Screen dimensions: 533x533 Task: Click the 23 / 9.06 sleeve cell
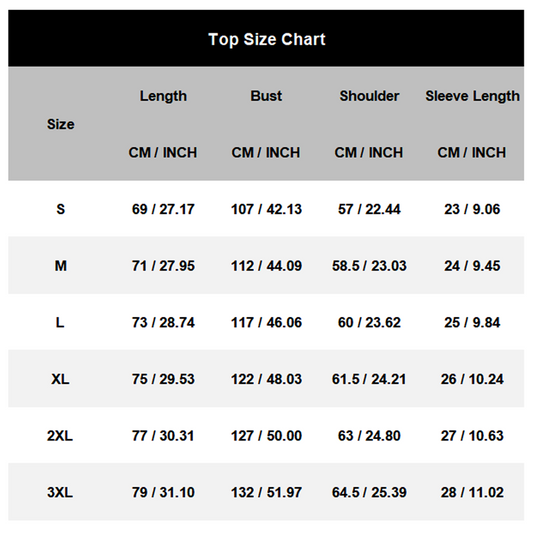click(x=472, y=209)
